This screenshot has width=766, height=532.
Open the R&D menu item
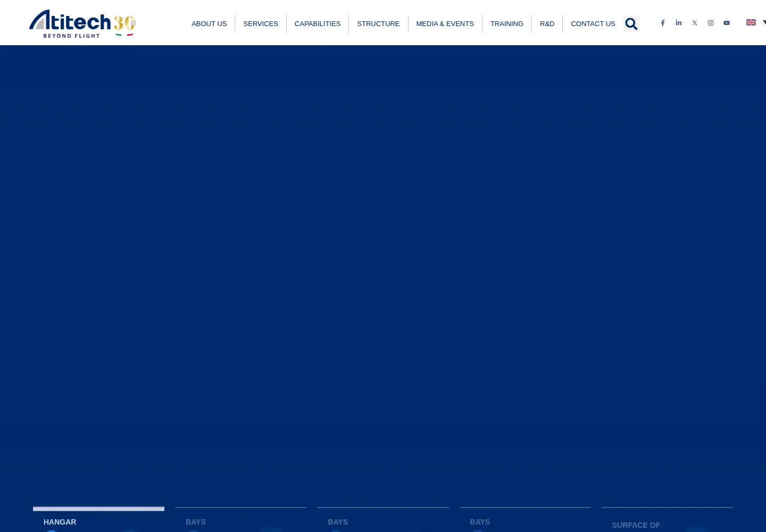(547, 24)
